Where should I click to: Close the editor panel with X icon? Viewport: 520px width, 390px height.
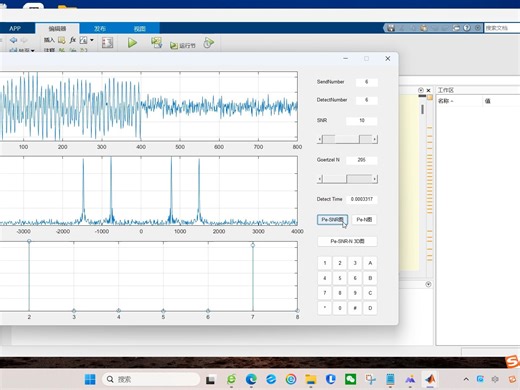click(429, 90)
